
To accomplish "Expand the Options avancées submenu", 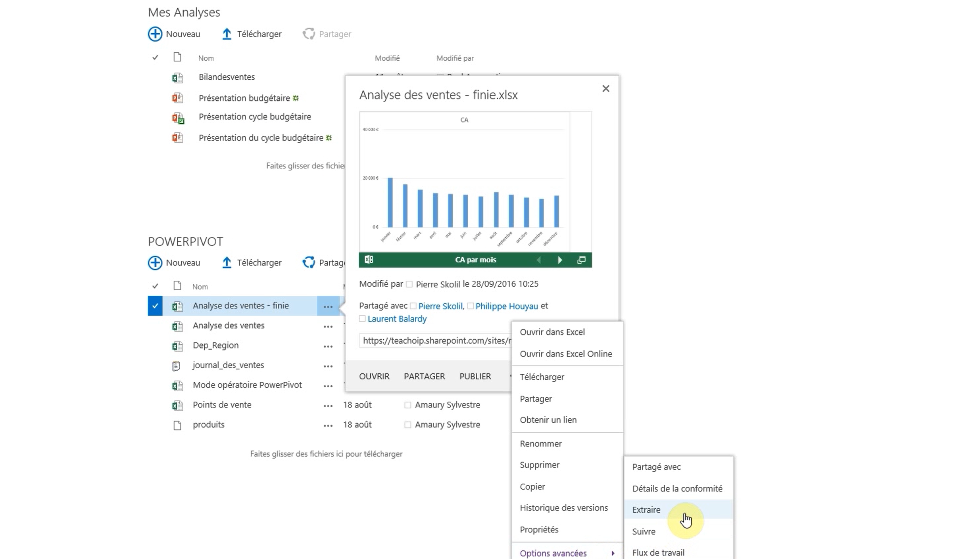I will pos(567,553).
